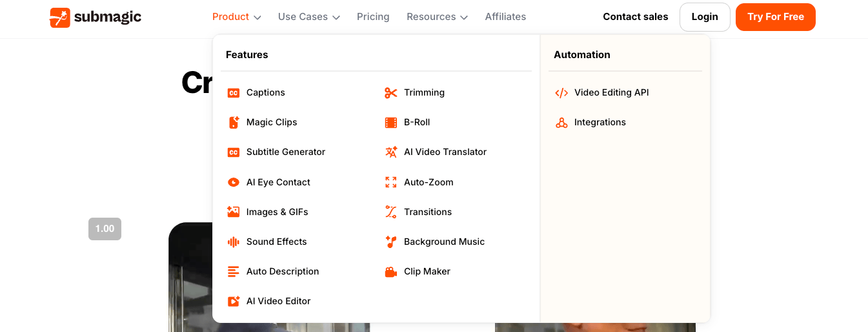Click the Auto-Zoom expand arrows icon
Image resolution: width=868 pixels, height=332 pixels.
click(x=391, y=183)
